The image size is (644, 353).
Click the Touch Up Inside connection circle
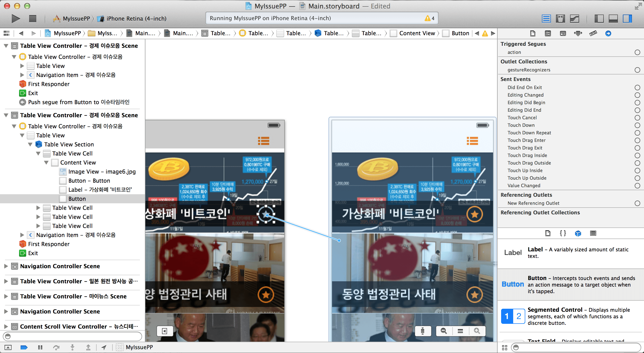[x=637, y=170]
